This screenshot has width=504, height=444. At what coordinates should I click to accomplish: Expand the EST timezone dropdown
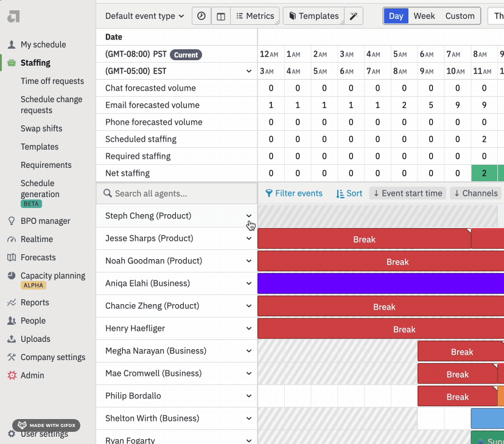pyautogui.click(x=249, y=71)
